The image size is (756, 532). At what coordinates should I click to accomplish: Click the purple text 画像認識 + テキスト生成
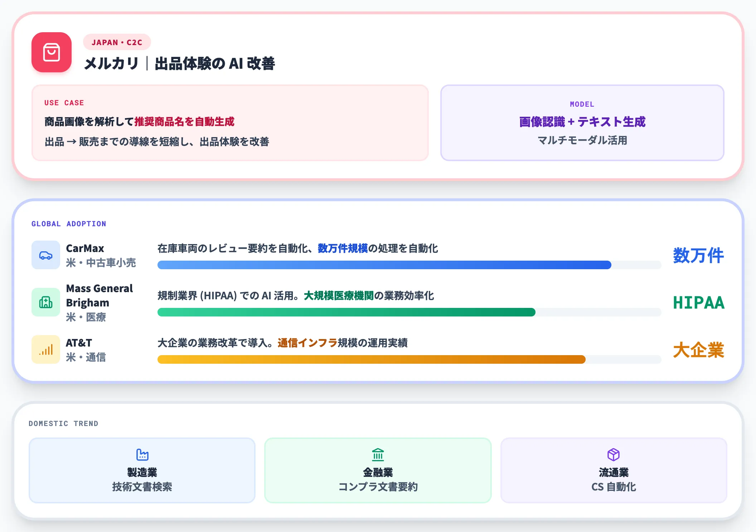point(582,122)
